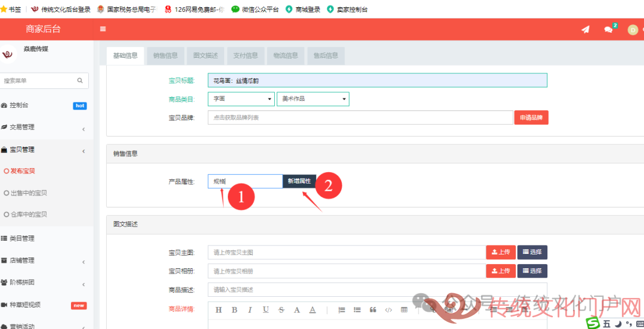Screen dimensions: 644x329
Task: Focus the 宝贝标题 title input
Action: [377, 80]
